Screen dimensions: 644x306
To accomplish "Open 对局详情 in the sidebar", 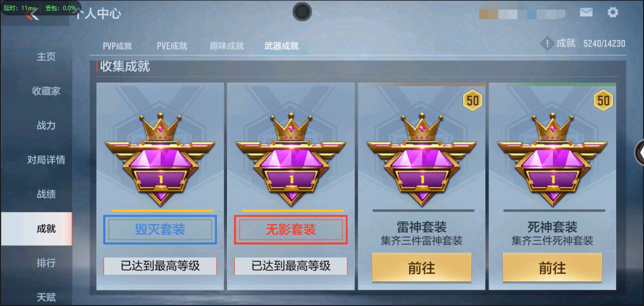I will click(x=46, y=160).
